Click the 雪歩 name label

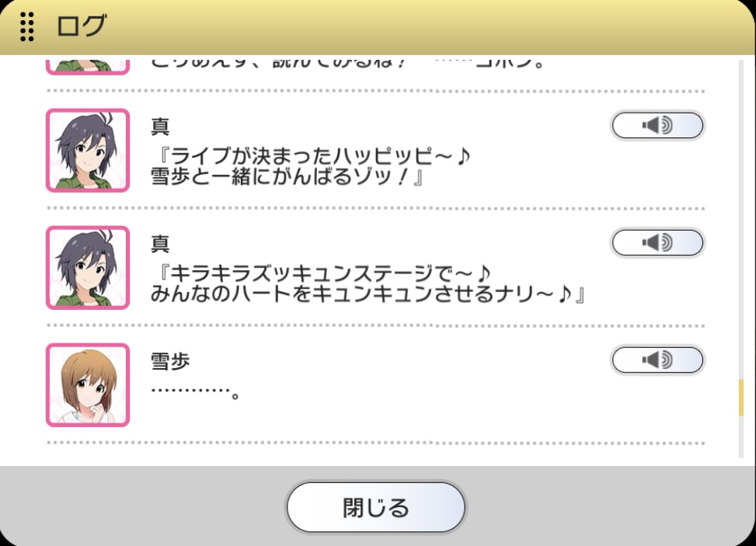[170, 361]
